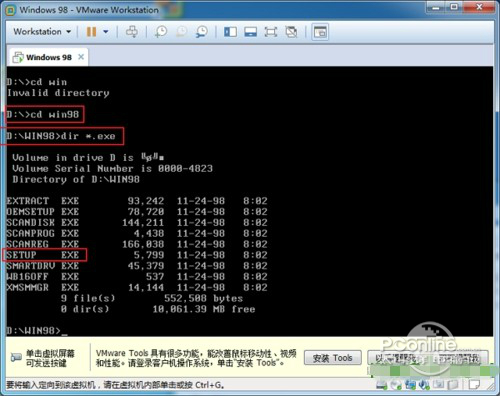Click the 'Directory of D:\WIN98' line
The width and height of the screenshot is (500, 396).
76,179
